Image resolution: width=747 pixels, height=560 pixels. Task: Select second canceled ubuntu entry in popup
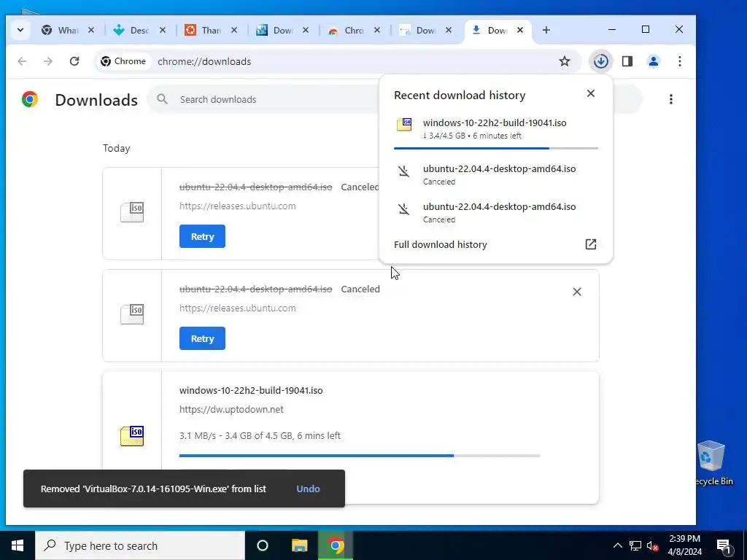pos(495,212)
